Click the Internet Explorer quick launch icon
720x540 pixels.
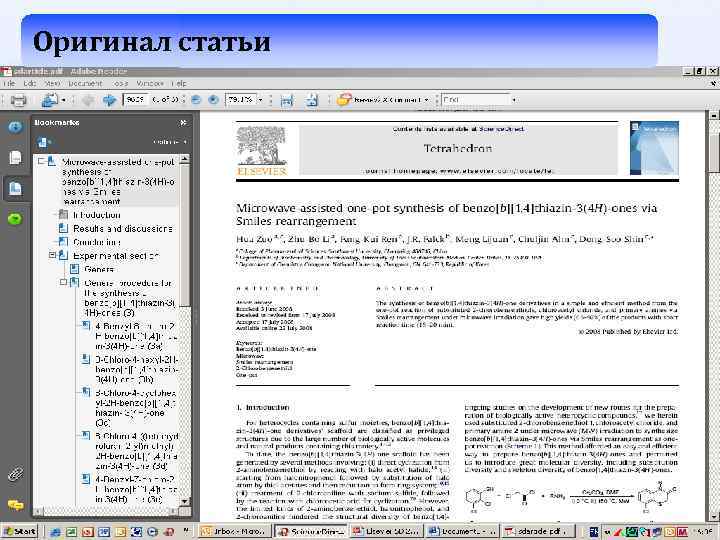point(56,532)
